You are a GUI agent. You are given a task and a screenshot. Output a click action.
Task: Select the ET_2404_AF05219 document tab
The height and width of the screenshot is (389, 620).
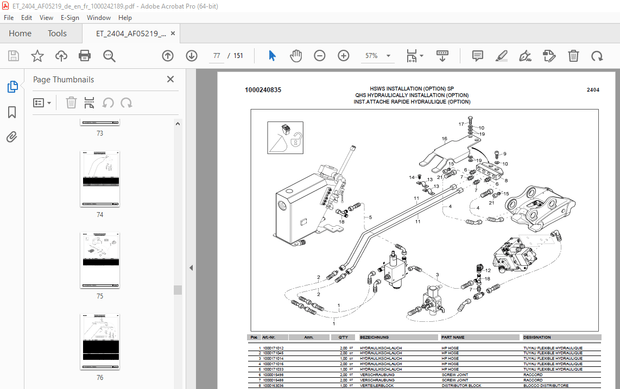[130, 34]
